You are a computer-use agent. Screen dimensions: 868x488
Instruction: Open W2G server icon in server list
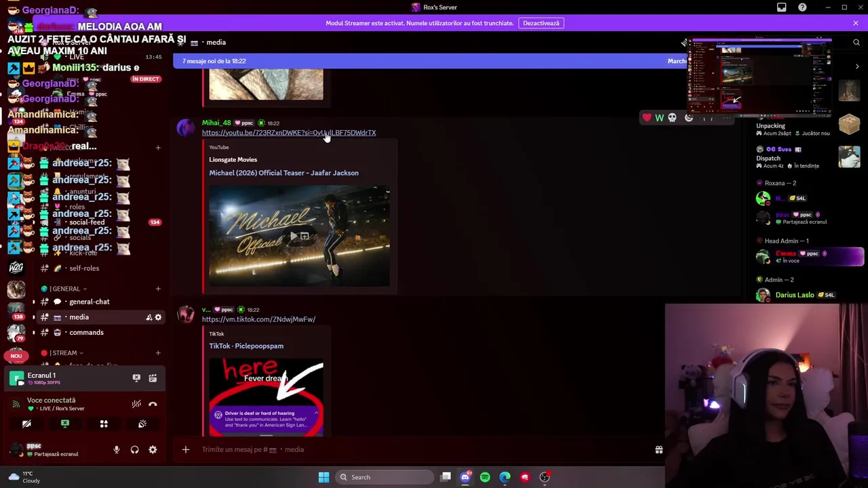coord(16,267)
